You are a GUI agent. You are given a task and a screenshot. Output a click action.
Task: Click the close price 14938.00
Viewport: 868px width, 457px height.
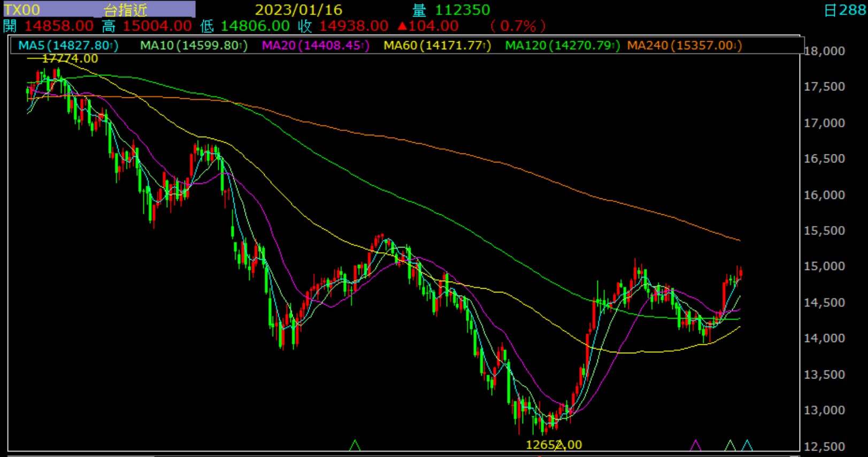[x=354, y=26]
